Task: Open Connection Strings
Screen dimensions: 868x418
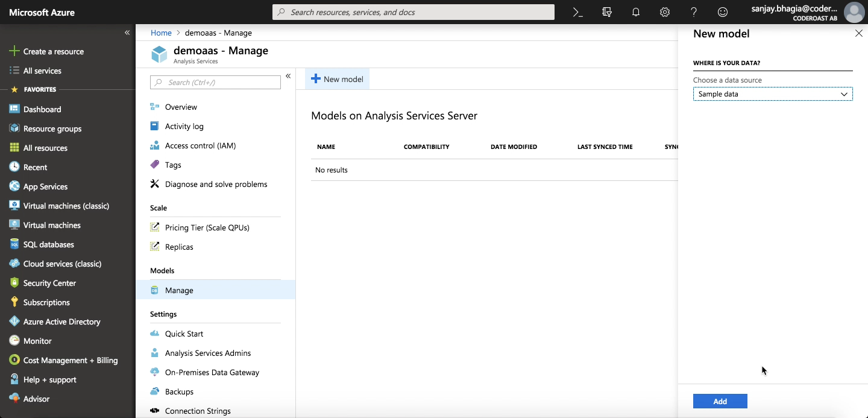Action: click(198, 411)
